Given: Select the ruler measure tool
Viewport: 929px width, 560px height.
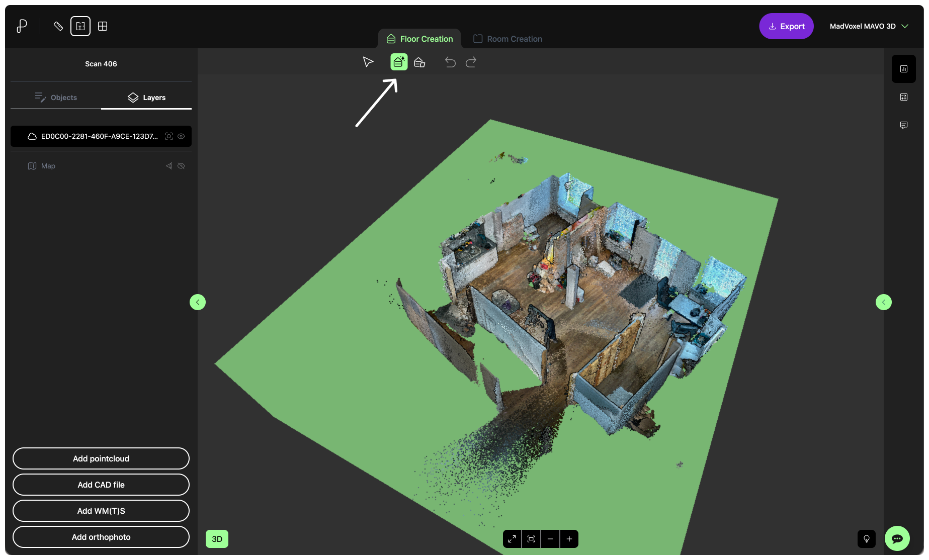Looking at the screenshot, I should 58,26.
